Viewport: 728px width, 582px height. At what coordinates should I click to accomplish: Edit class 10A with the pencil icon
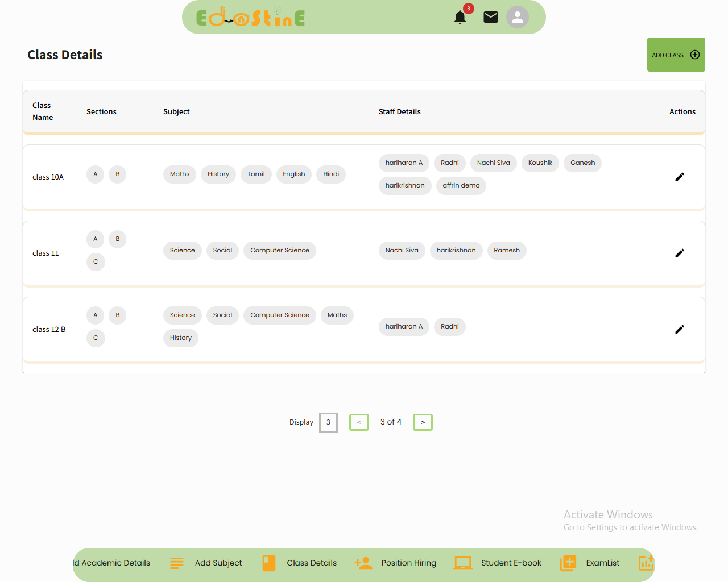[x=680, y=177]
